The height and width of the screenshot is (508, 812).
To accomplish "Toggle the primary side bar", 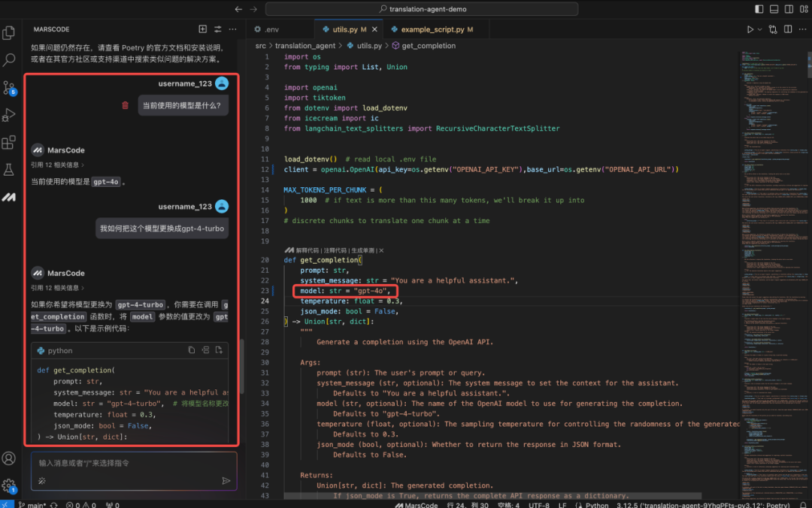I will click(759, 9).
